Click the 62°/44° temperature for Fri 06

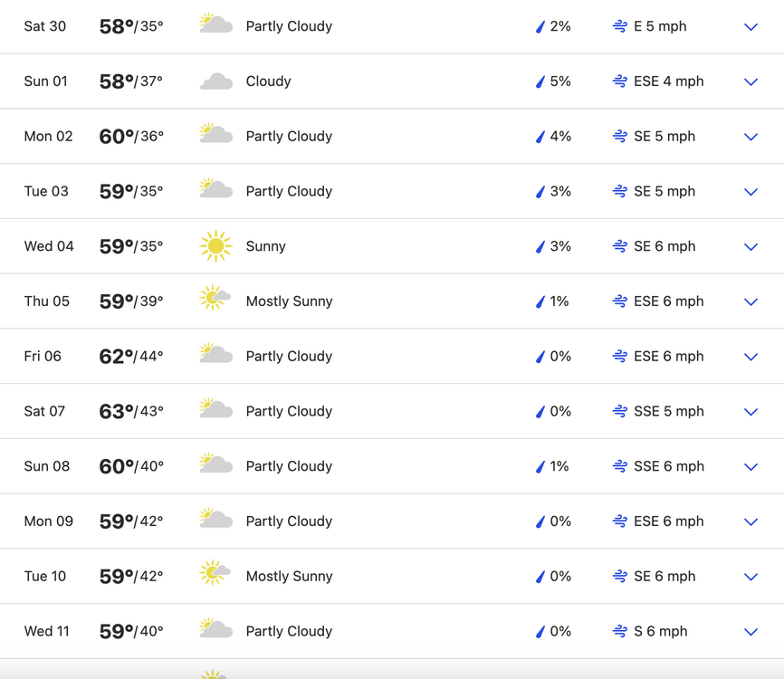click(131, 357)
